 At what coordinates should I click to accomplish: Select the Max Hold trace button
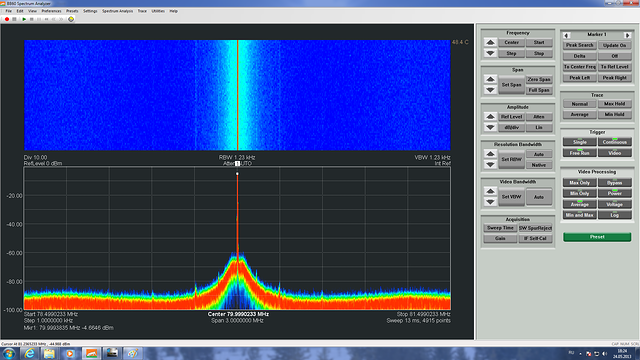pyautogui.click(x=615, y=104)
